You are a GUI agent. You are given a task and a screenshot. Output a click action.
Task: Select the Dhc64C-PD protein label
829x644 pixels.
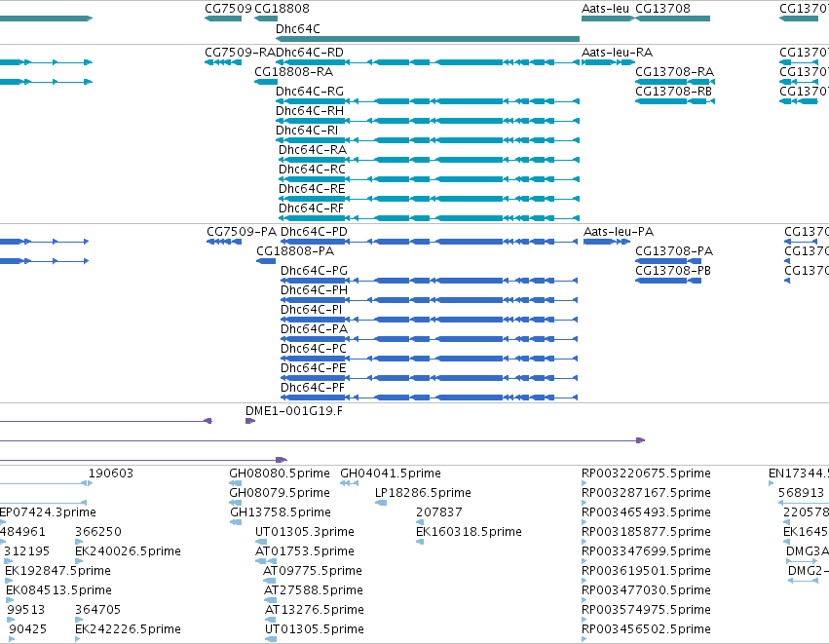click(314, 232)
